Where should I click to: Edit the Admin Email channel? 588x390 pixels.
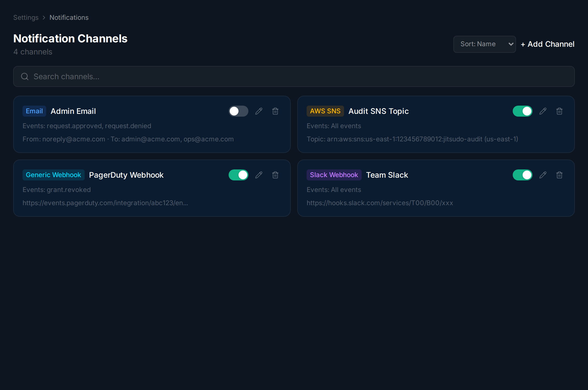[259, 111]
